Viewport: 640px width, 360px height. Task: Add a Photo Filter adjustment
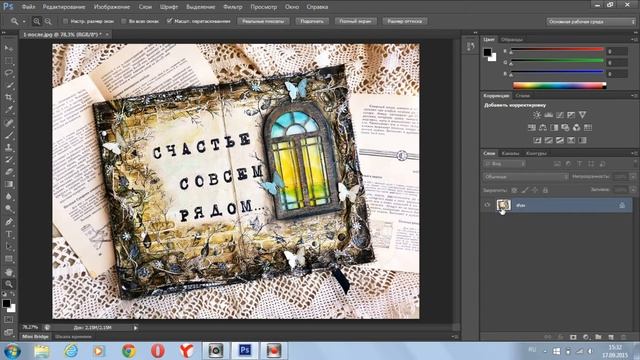pyautogui.click(x=565, y=128)
